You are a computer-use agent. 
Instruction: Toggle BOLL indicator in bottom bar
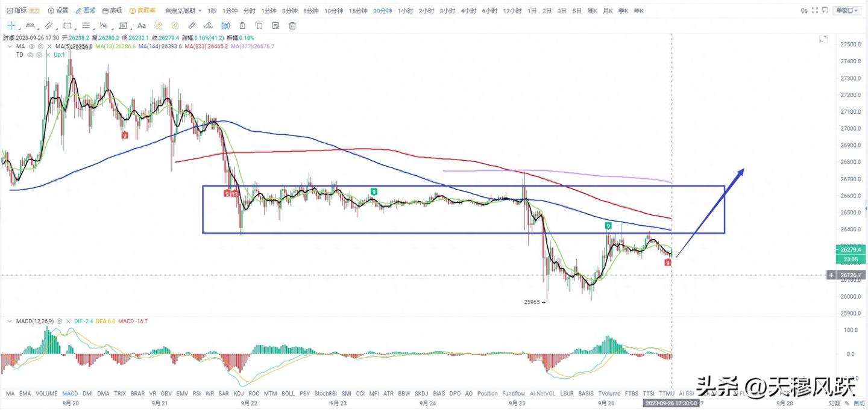288,394
